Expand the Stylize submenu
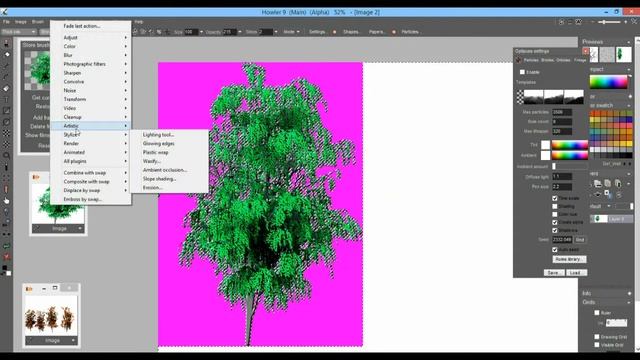Viewport: 640px width, 360px height. 91,135
